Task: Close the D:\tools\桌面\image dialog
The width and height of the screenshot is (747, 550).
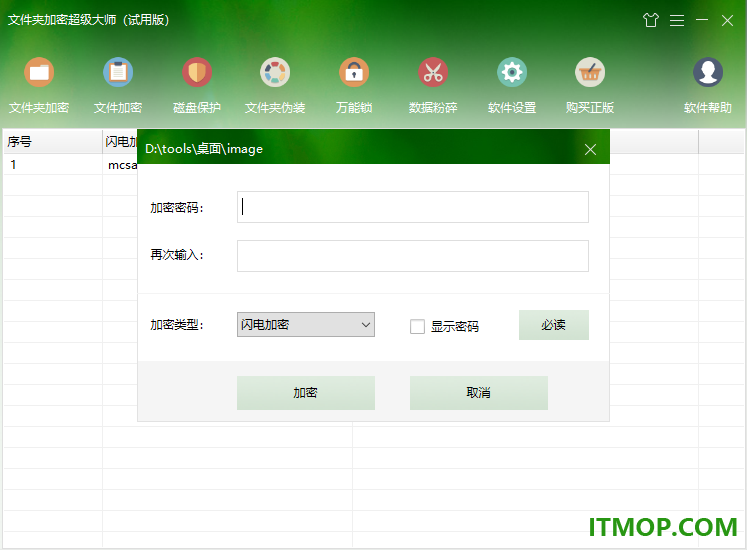Action: click(590, 150)
